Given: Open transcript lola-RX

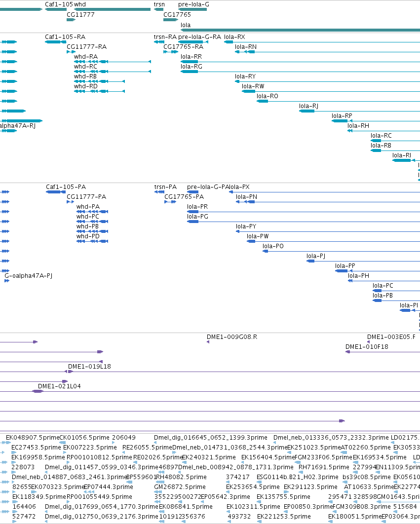Looking at the screenshot, I should point(234,37).
